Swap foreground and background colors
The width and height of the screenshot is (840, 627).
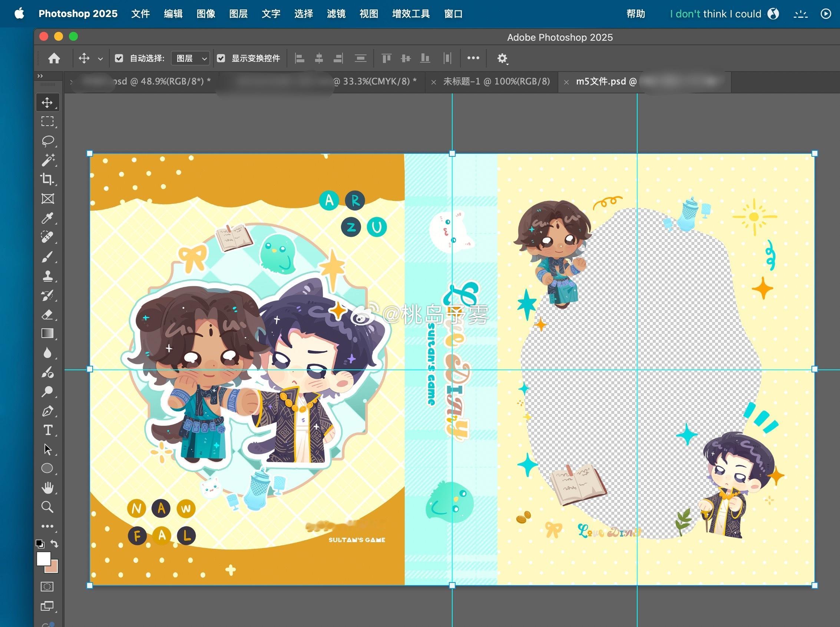coord(54,544)
